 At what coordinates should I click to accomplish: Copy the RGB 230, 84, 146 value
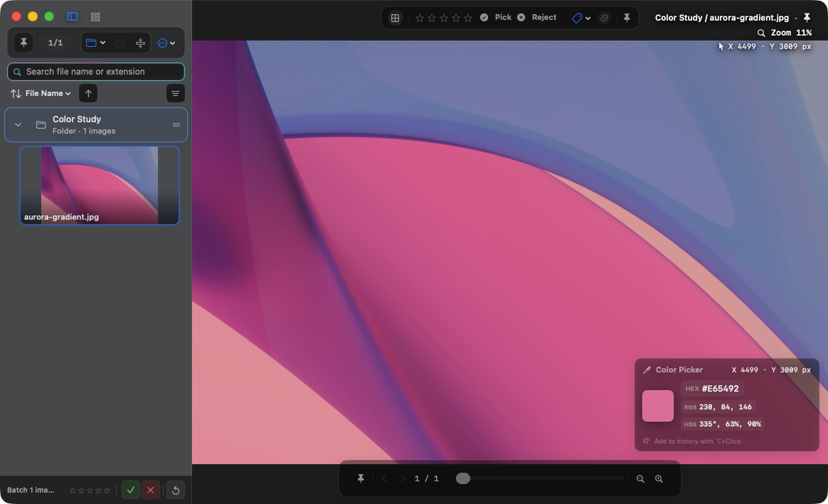click(718, 407)
